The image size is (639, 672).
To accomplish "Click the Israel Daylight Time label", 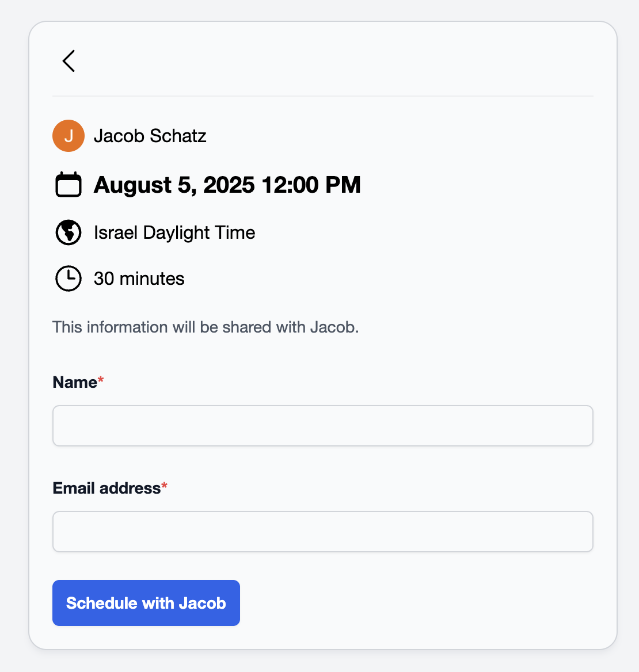I will [x=174, y=232].
